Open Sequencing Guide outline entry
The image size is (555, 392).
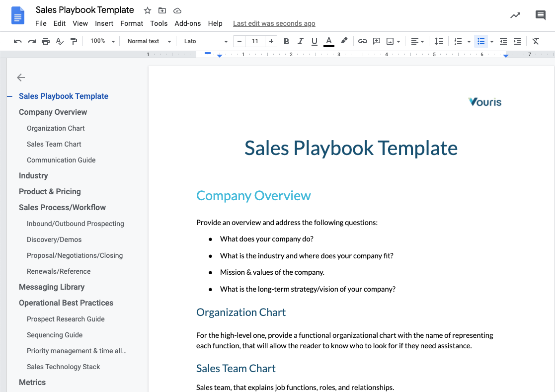(55, 335)
